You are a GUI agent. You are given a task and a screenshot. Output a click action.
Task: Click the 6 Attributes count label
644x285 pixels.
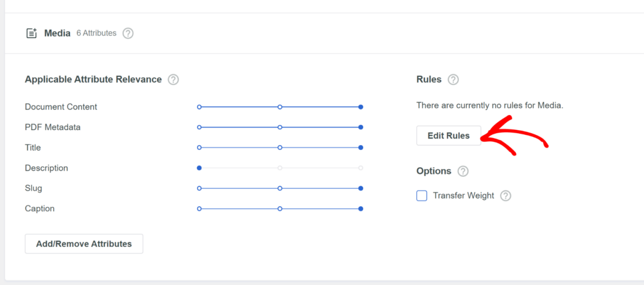tap(96, 34)
